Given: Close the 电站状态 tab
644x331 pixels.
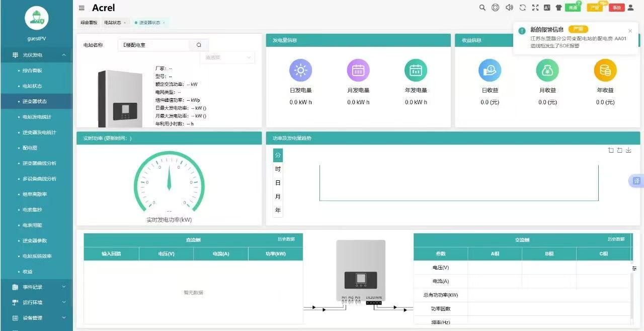Looking at the screenshot, I should [x=125, y=23].
